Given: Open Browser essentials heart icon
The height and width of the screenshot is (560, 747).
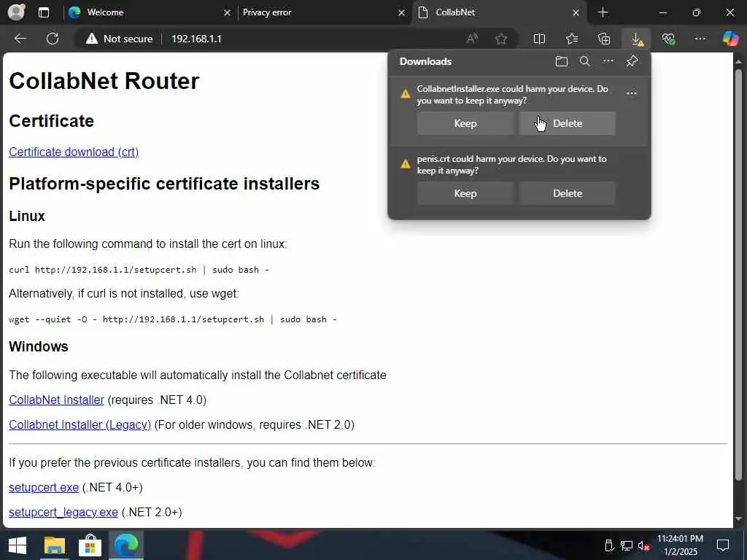Looking at the screenshot, I should [x=669, y=39].
